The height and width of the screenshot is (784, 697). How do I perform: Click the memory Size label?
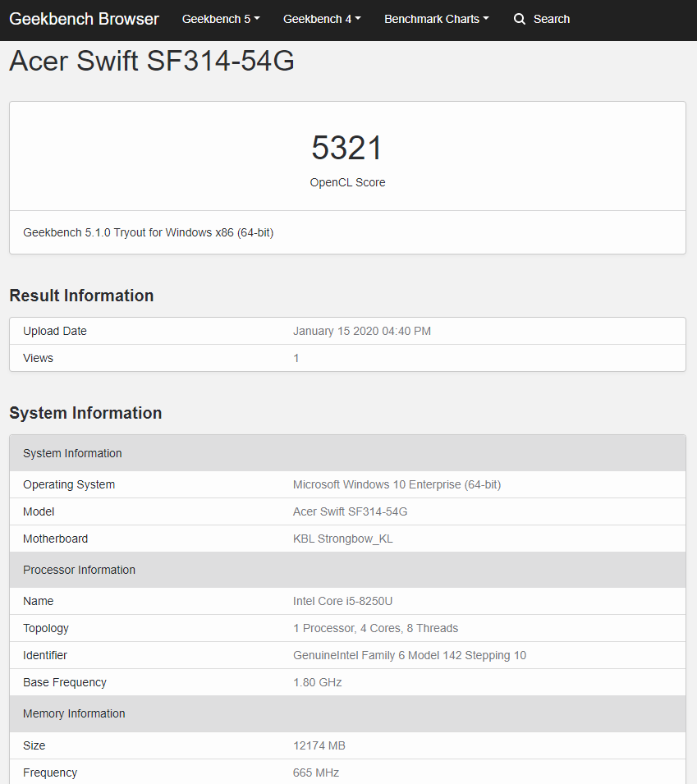tap(34, 745)
